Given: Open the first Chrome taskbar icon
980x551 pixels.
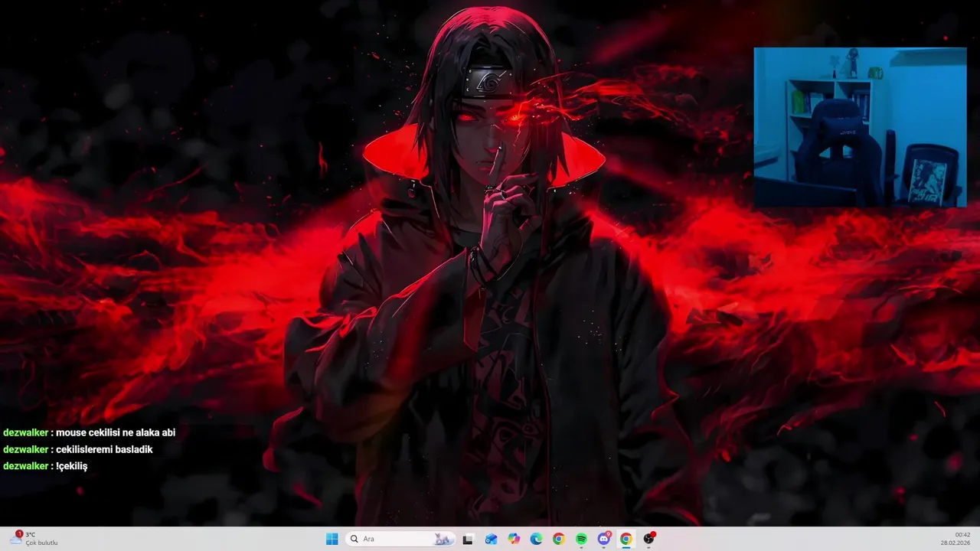Looking at the screenshot, I should pos(558,539).
